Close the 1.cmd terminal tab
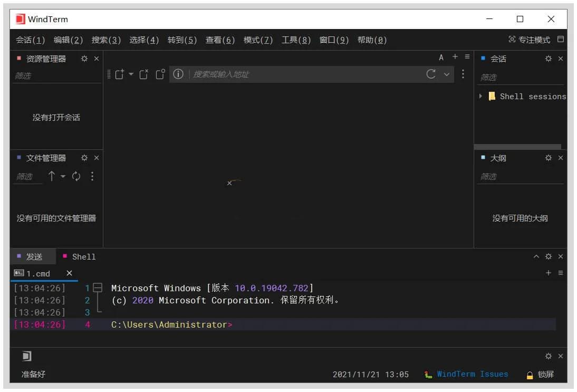Viewport: 577px width, 392px height. 69,273
